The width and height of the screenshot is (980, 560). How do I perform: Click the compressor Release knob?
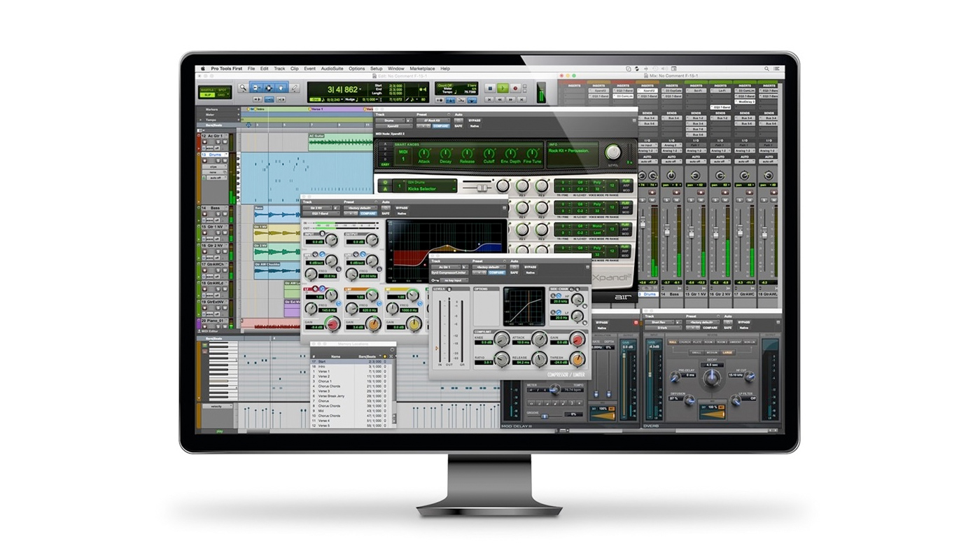pyautogui.click(x=539, y=359)
